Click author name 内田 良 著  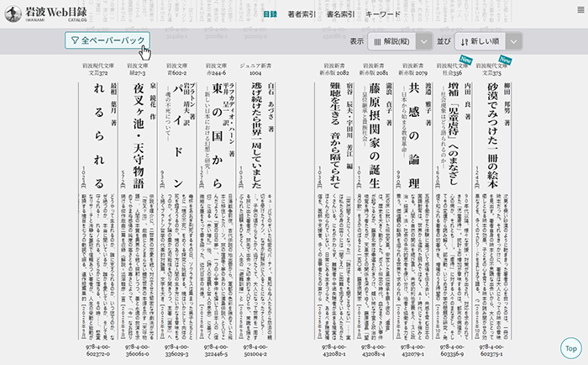(x=468, y=102)
